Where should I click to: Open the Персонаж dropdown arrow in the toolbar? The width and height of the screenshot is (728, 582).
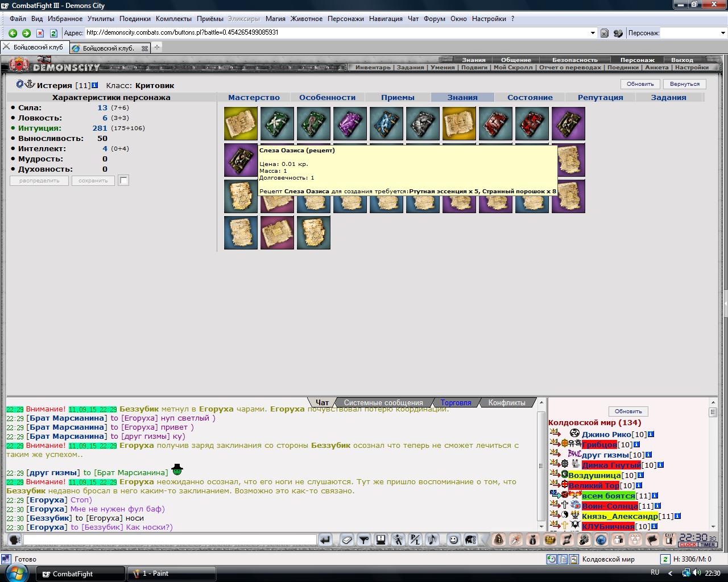[723, 33]
